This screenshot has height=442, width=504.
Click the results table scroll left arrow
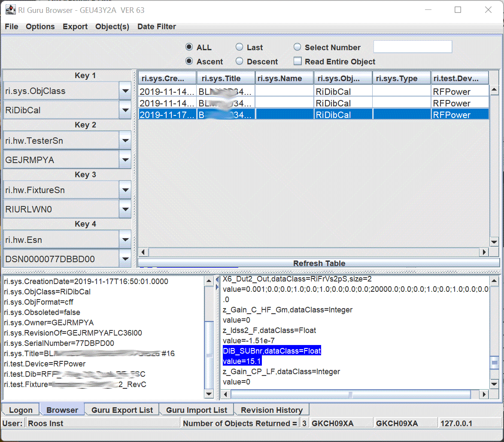[143, 252]
